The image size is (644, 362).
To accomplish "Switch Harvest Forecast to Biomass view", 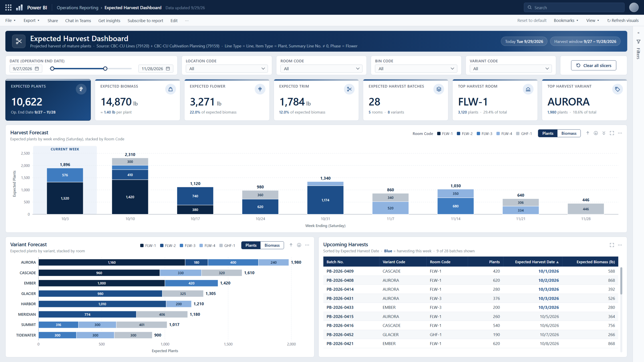I will (569, 133).
